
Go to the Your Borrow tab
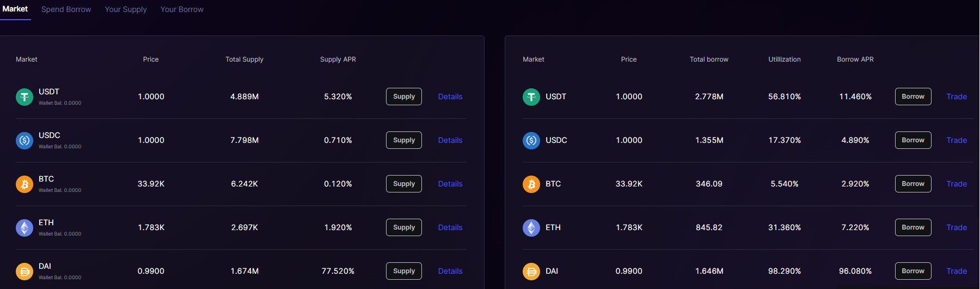[x=182, y=9]
